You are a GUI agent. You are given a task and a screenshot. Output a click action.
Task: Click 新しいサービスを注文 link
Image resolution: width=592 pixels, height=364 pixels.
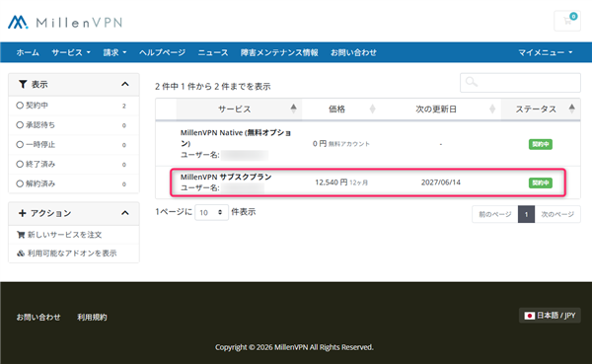(x=64, y=235)
